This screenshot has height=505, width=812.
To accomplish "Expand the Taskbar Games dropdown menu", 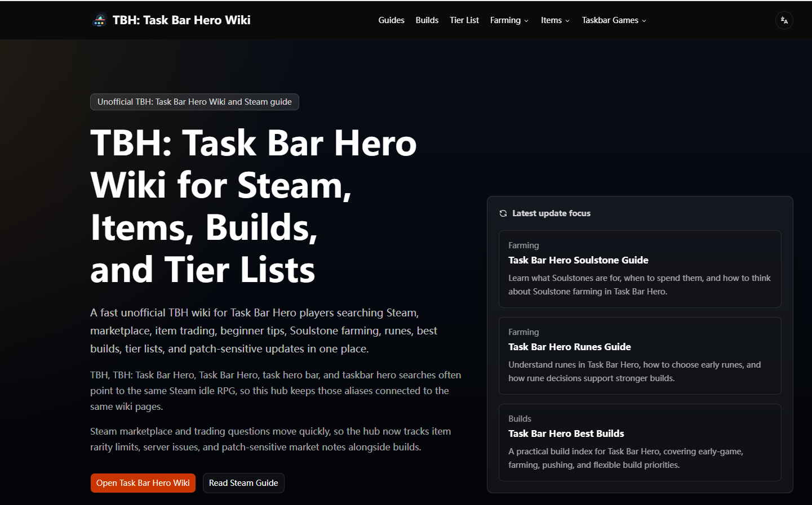I will click(614, 20).
